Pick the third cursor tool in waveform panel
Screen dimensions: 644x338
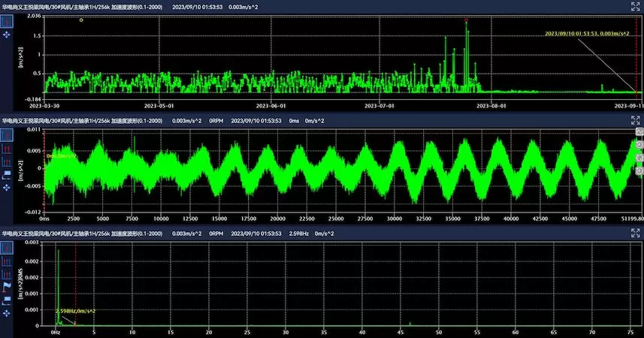[7, 161]
